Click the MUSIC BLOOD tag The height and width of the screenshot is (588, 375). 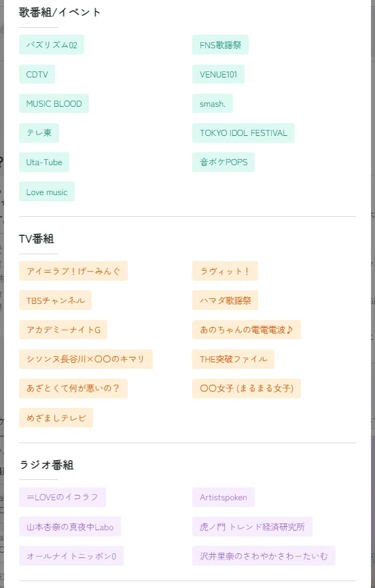[54, 103]
